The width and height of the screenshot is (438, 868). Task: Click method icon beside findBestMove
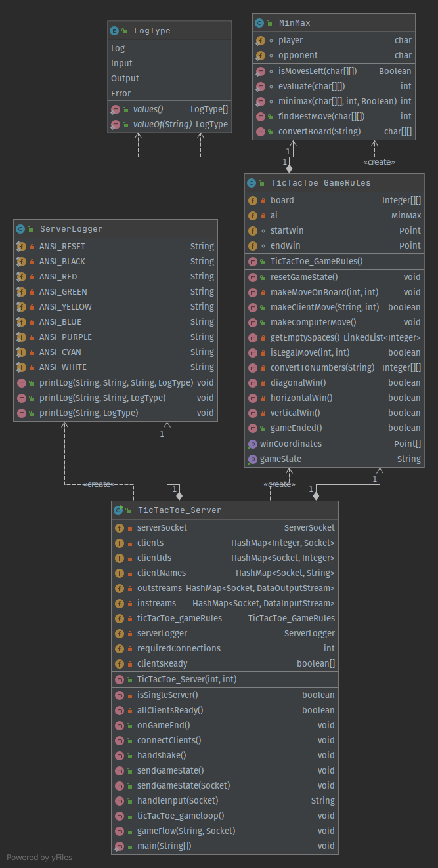pos(261,116)
